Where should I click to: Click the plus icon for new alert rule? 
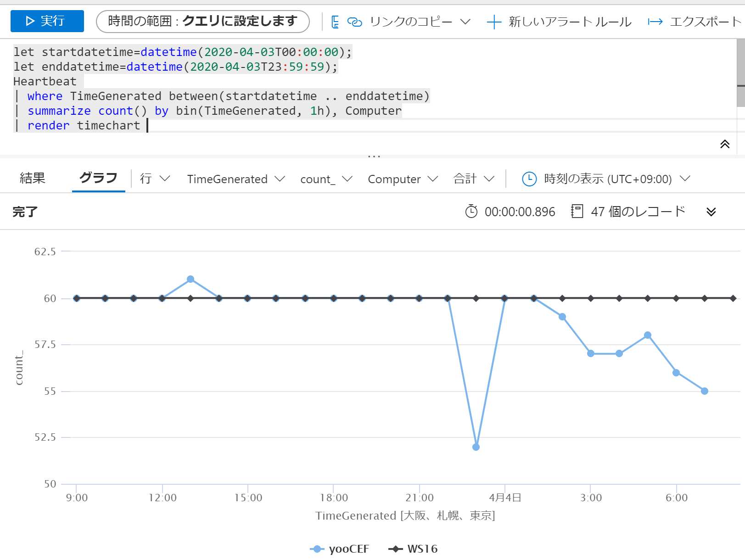494,22
